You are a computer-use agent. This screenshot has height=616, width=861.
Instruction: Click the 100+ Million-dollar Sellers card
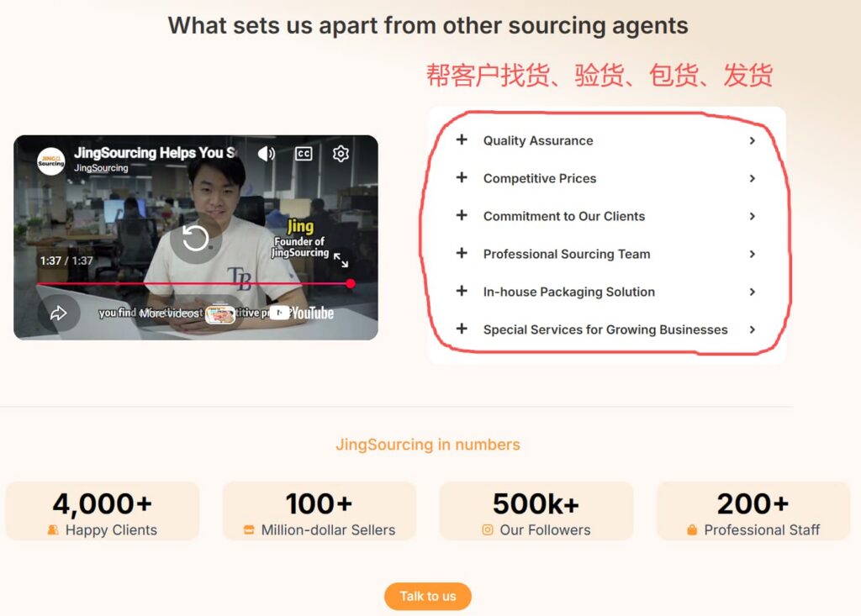[x=319, y=511]
